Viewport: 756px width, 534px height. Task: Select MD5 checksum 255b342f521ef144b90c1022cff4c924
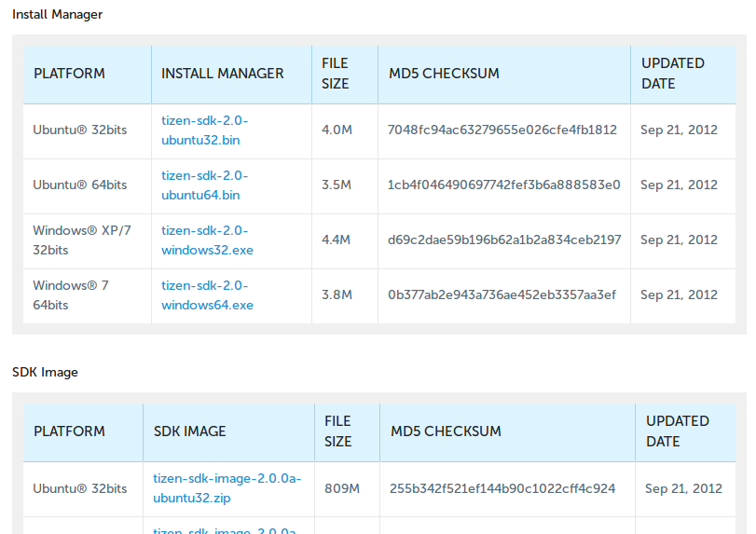tap(502, 488)
